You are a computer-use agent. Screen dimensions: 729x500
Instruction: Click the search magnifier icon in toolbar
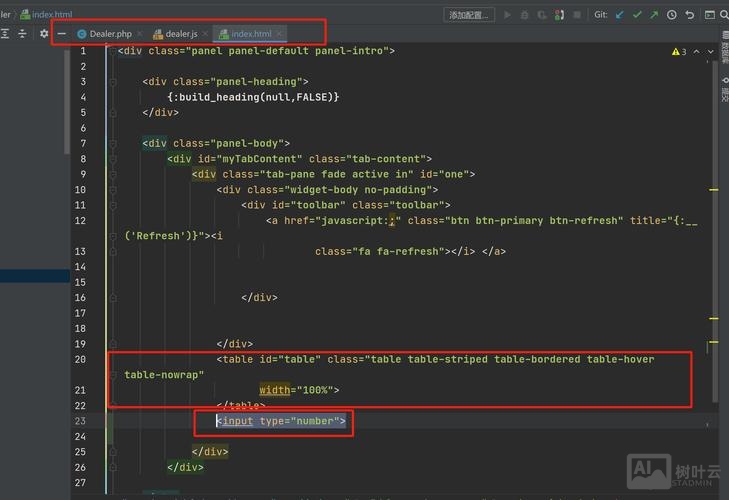click(x=722, y=15)
